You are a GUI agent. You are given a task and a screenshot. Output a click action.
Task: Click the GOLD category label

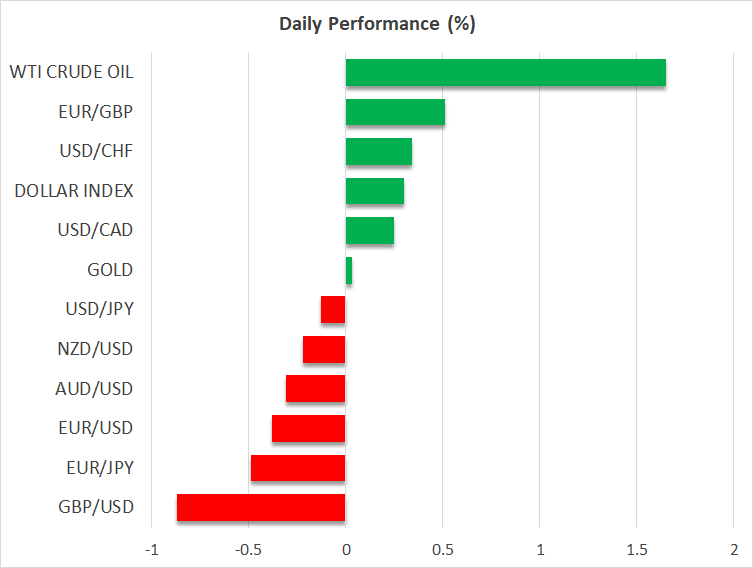(x=110, y=270)
